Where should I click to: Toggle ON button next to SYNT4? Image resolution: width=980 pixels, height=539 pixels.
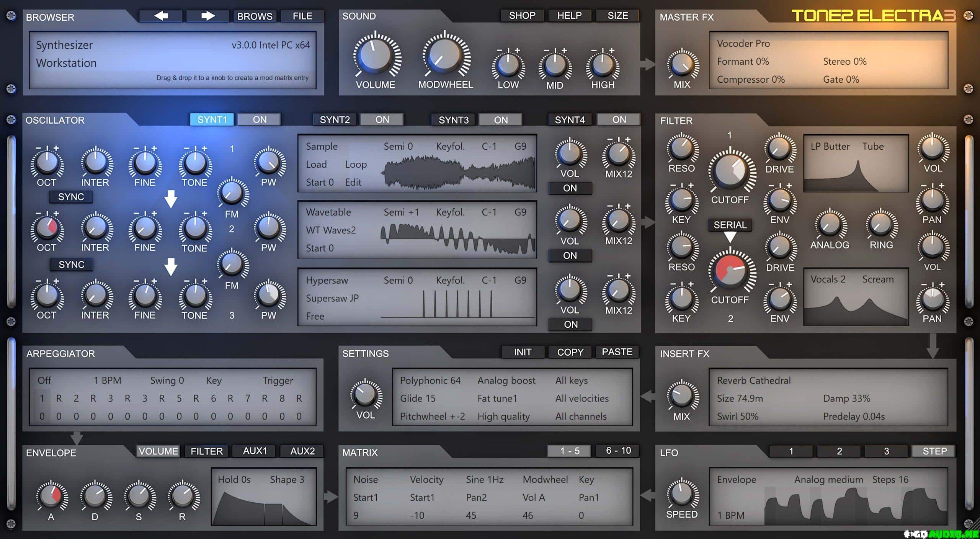coord(619,119)
